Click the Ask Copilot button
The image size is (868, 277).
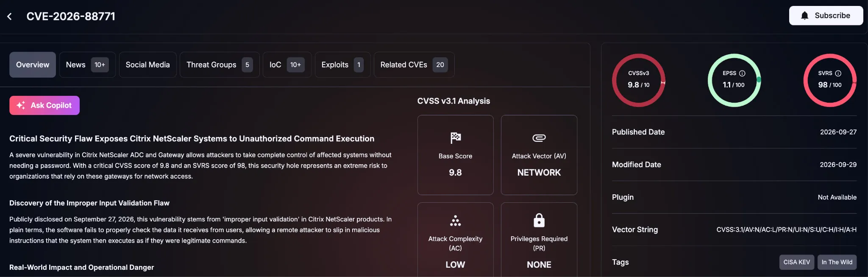click(45, 105)
